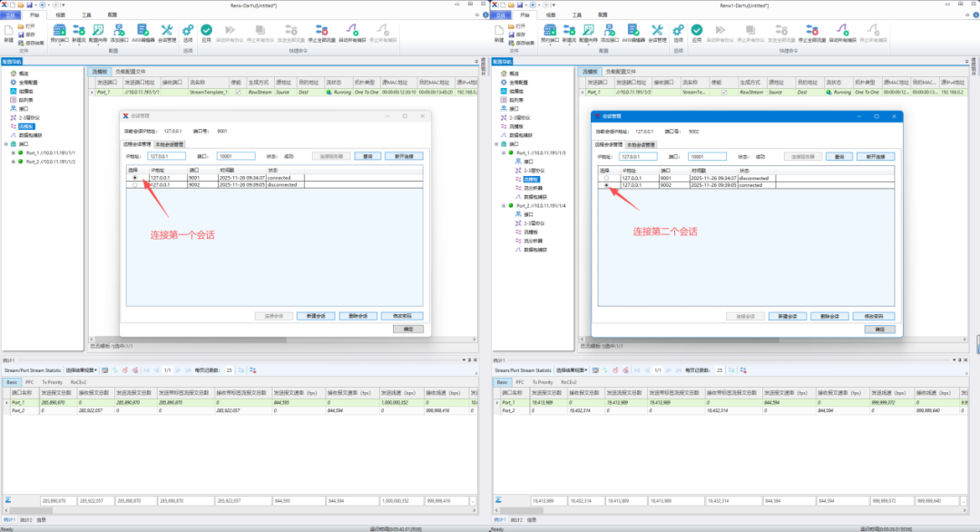Click 添加接口 icon in left window ribbon

tap(118, 33)
